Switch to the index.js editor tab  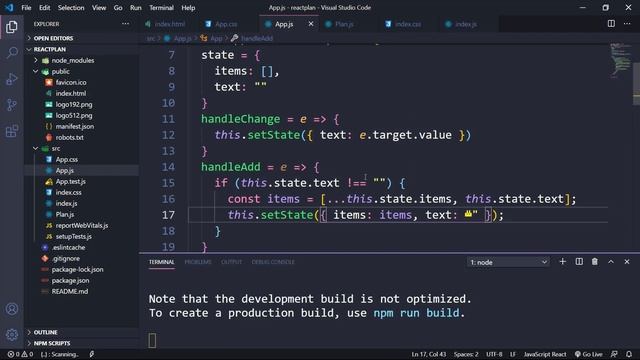(466, 24)
